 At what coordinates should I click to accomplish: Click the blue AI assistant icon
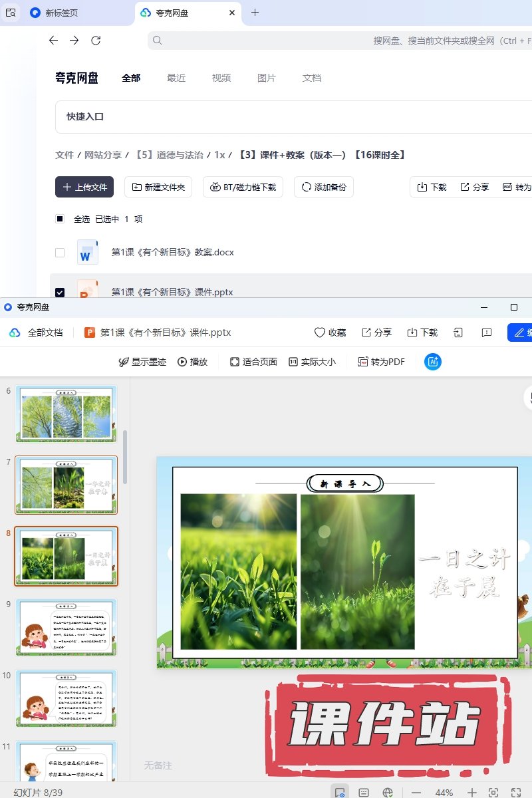[x=432, y=362]
